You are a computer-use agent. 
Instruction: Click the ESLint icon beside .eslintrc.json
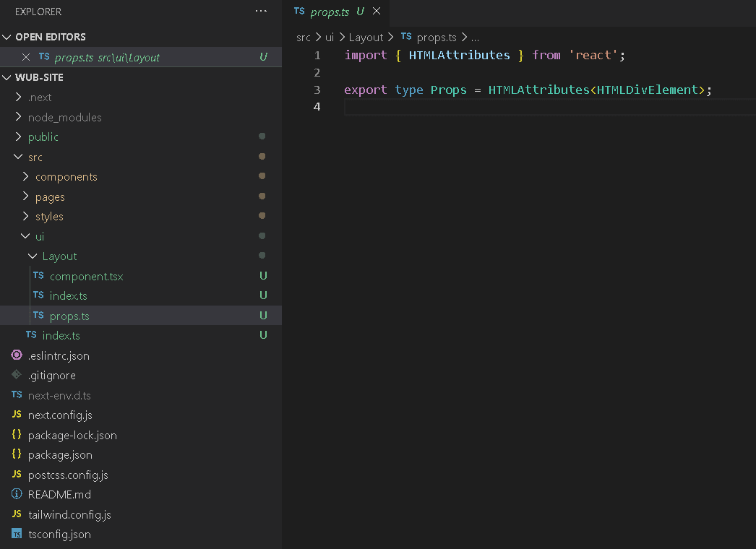17,355
